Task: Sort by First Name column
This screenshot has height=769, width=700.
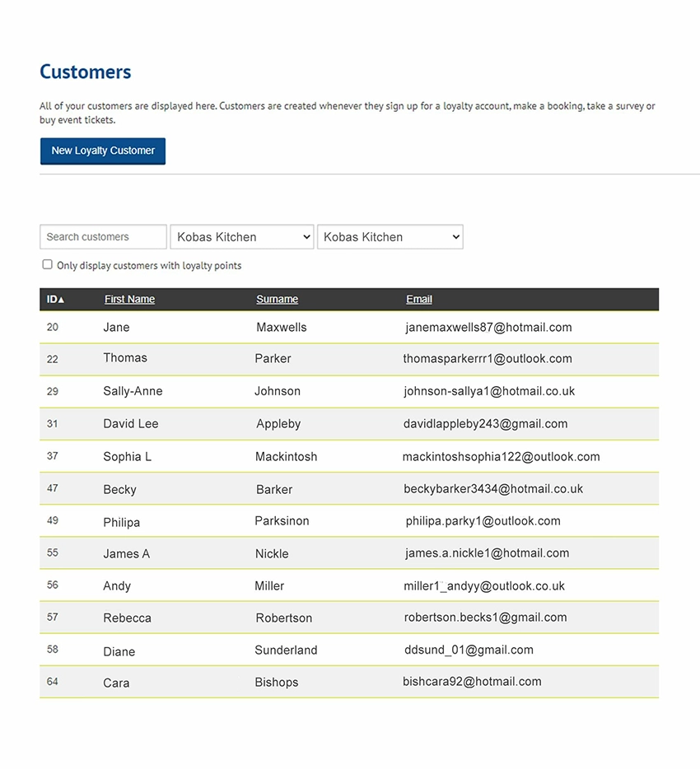Action: tap(129, 299)
